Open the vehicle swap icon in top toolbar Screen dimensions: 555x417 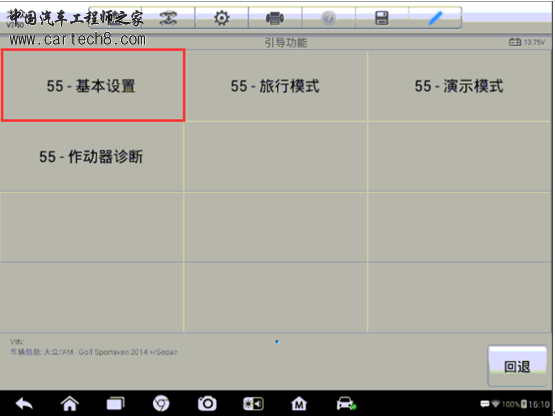pos(168,18)
